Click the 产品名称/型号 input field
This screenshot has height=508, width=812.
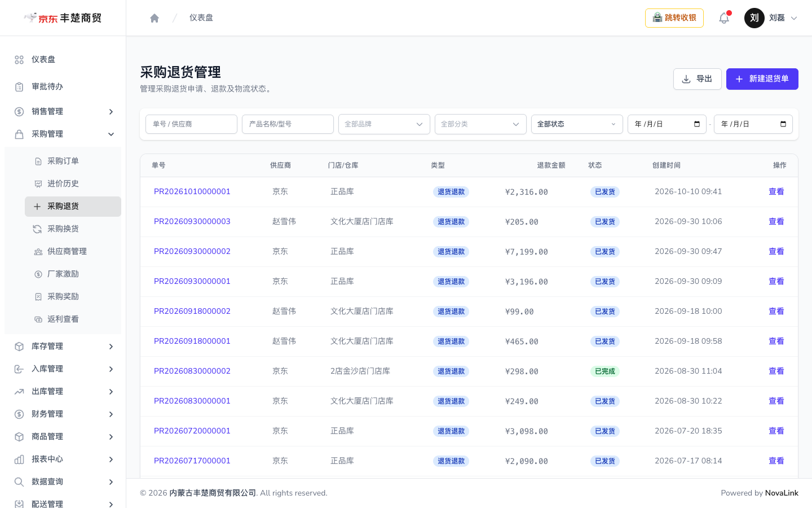(x=288, y=124)
